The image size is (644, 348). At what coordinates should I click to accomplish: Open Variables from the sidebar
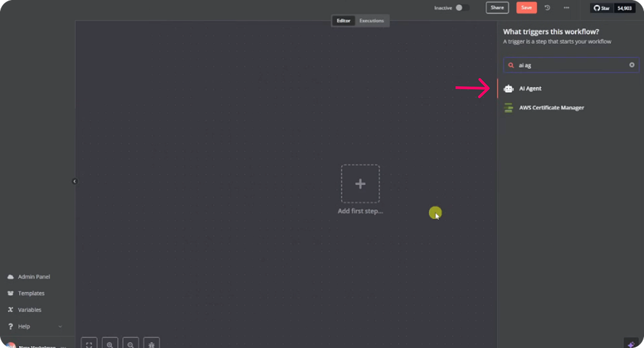[x=29, y=310]
